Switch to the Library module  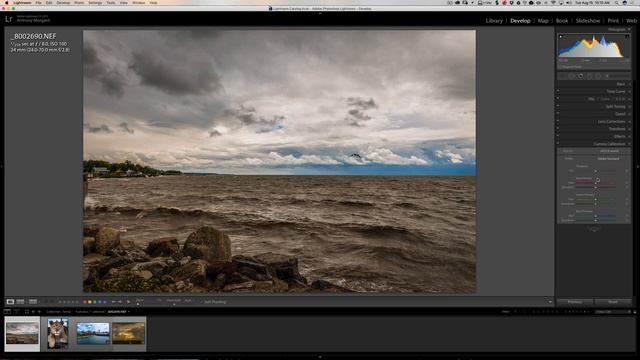coord(494,21)
